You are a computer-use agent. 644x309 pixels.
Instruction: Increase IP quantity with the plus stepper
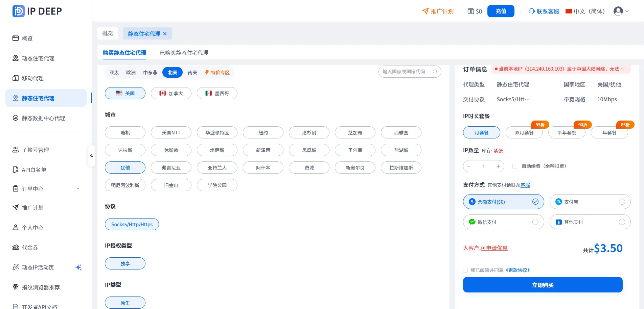coord(498,166)
